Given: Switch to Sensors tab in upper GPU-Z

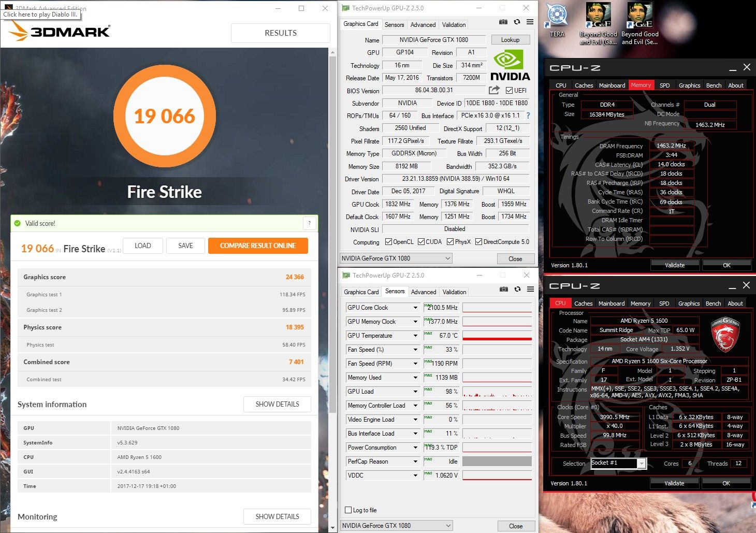Looking at the screenshot, I should (394, 25).
